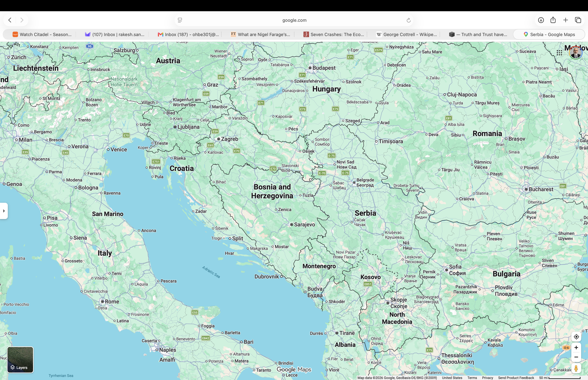
Task: Select the Hungary country label
Action: coord(326,89)
